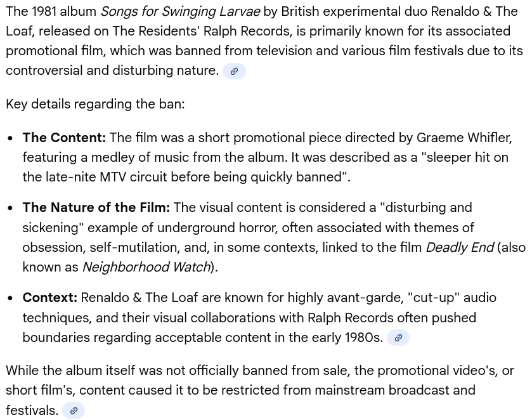Open the source link icon after "festivals."
Screen dimensions: 532x420
point(74,411)
